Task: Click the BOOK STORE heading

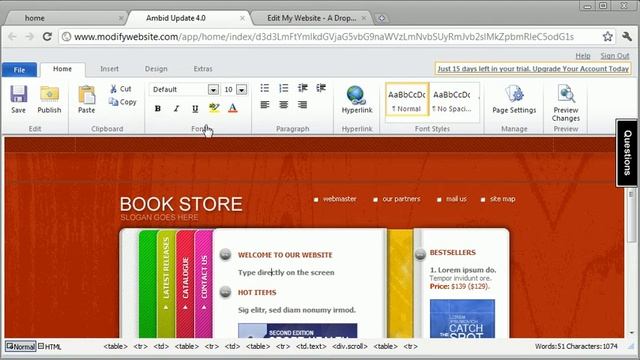Action: tap(181, 204)
